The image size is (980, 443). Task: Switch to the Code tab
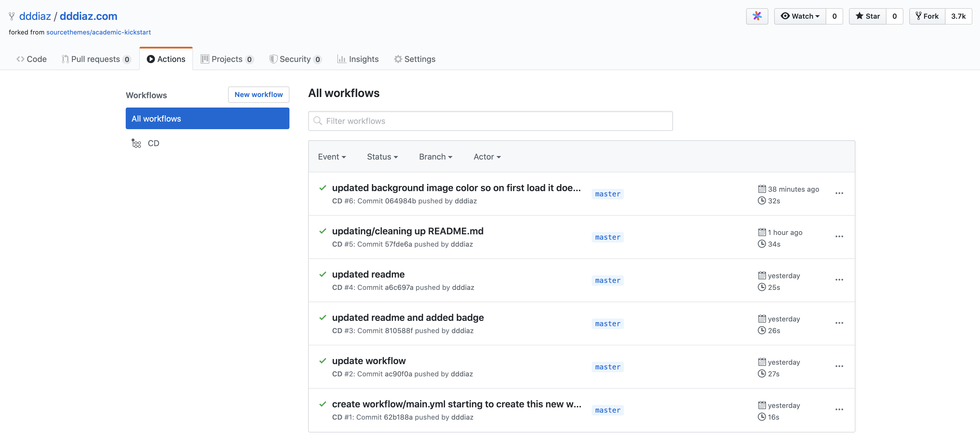coord(32,59)
